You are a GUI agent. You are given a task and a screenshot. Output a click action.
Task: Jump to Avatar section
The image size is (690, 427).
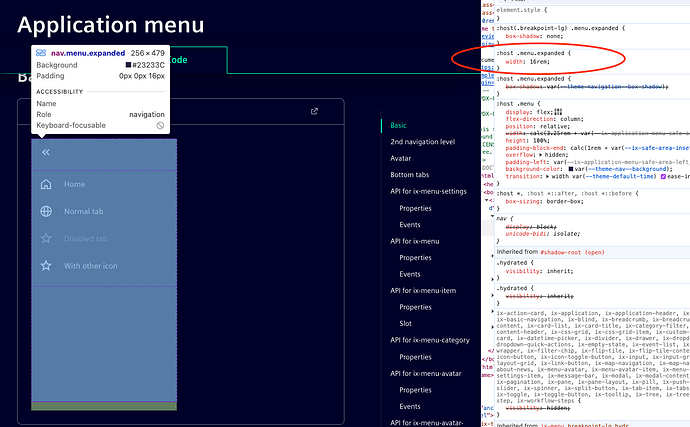coord(400,158)
